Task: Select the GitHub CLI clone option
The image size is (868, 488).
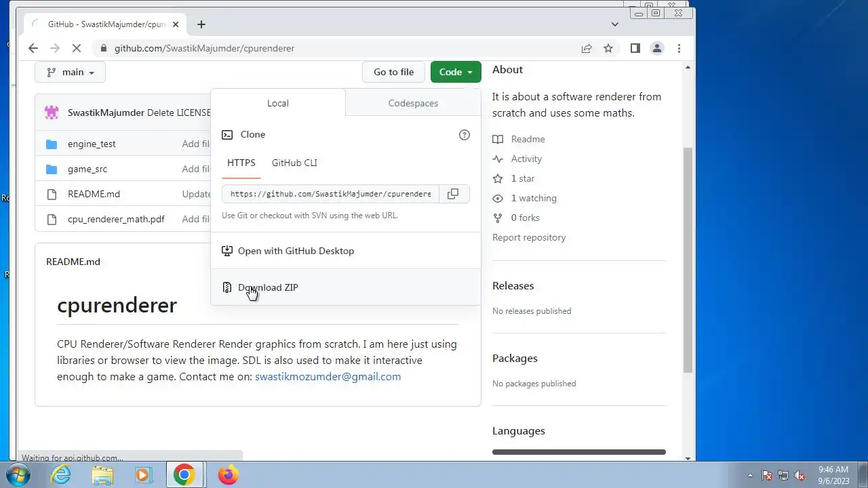Action: pyautogui.click(x=294, y=163)
